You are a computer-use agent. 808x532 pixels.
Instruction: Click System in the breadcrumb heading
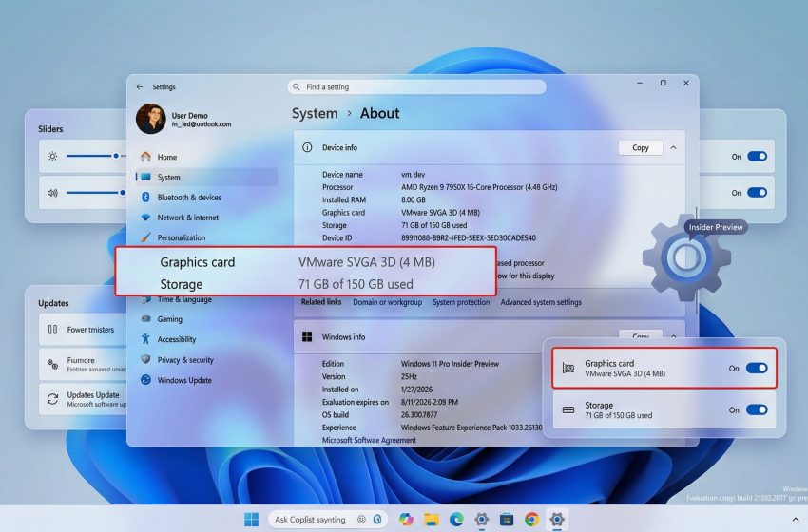(x=315, y=113)
